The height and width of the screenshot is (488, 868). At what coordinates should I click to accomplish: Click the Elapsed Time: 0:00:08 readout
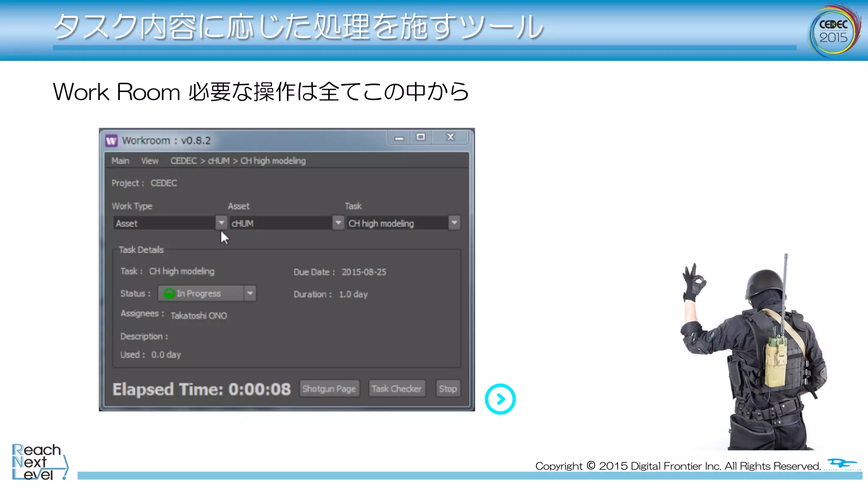pyautogui.click(x=202, y=389)
